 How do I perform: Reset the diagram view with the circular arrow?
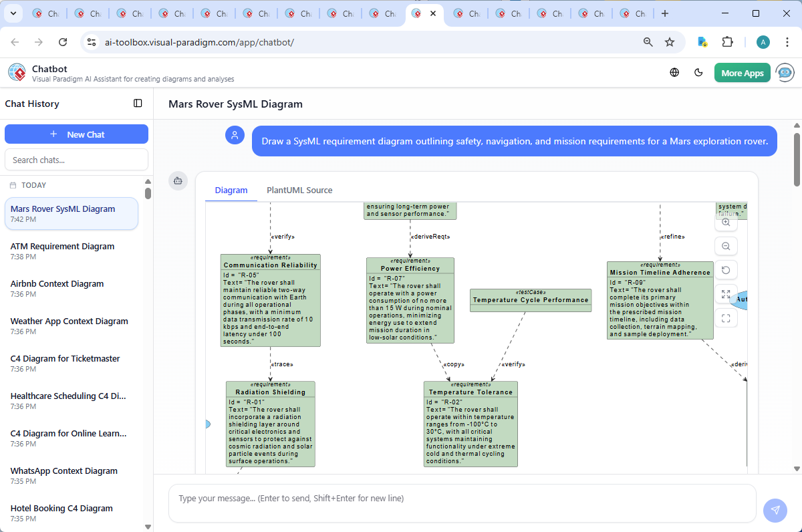click(726, 269)
